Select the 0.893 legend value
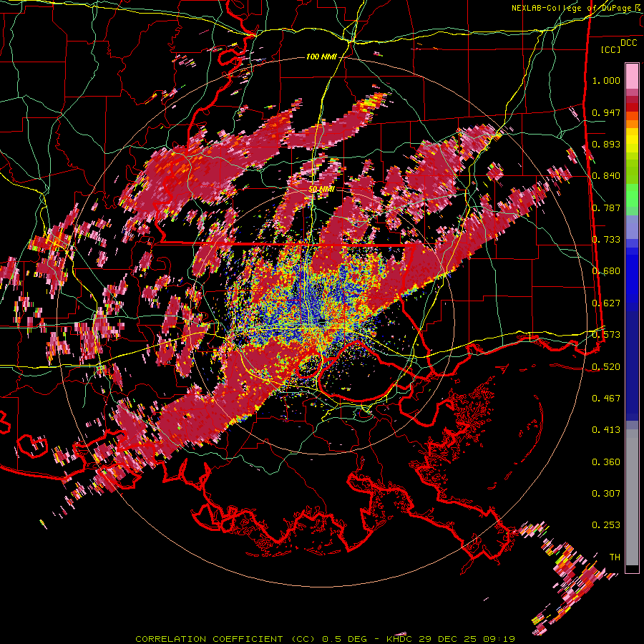Image resolution: width=644 pixels, height=644 pixels. pos(606,144)
